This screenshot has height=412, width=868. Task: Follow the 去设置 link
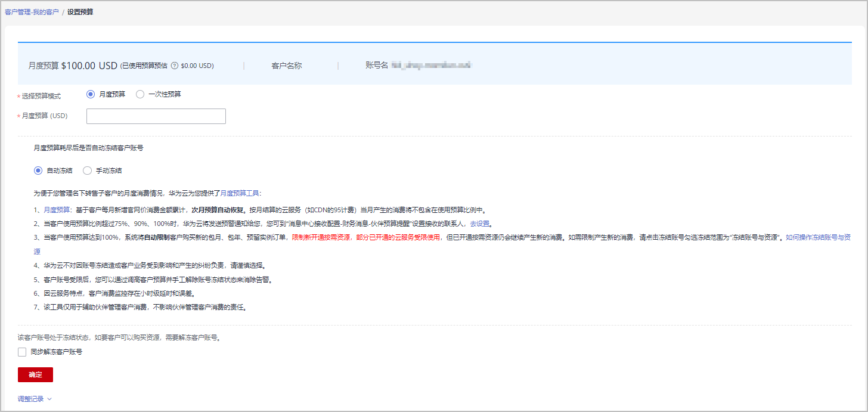(480, 224)
